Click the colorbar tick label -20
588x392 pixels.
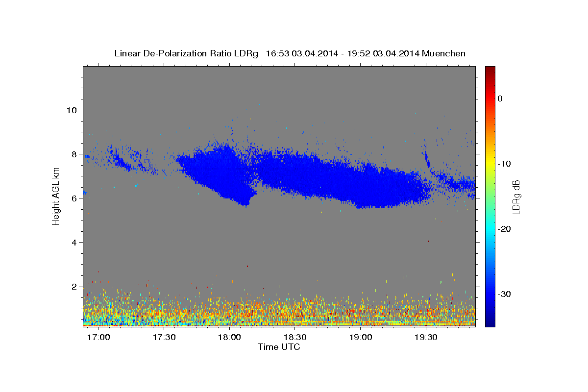click(x=504, y=229)
